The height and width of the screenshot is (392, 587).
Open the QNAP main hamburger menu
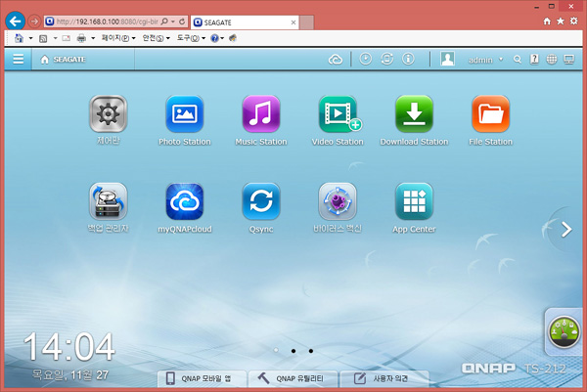tap(18, 60)
